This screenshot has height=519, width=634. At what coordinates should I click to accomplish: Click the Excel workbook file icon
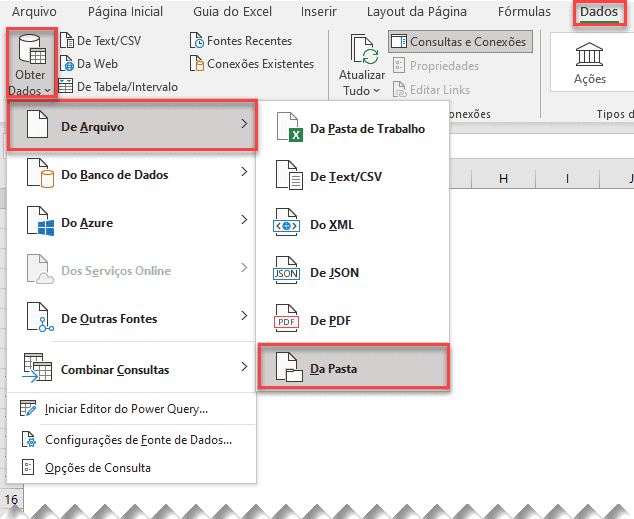(x=289, y=127)
